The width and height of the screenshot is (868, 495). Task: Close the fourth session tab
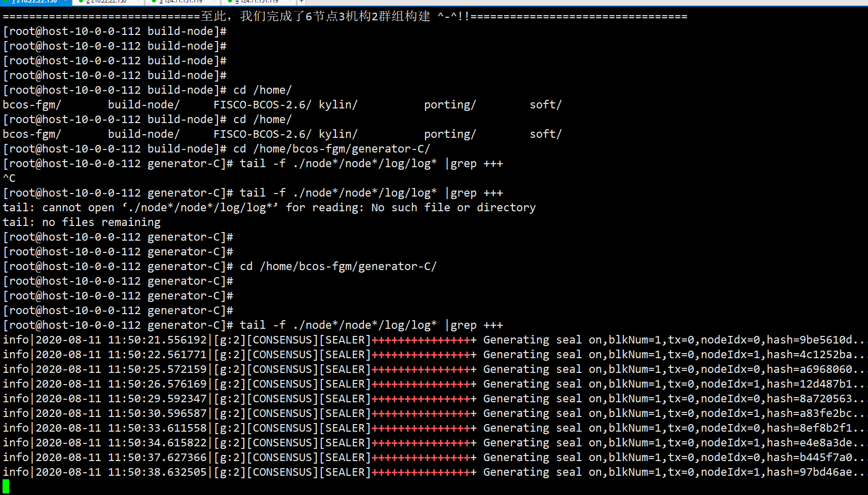289,2
